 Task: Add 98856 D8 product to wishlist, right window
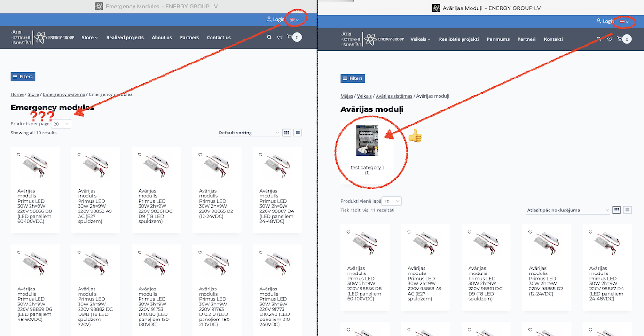[x=349, y=232]
